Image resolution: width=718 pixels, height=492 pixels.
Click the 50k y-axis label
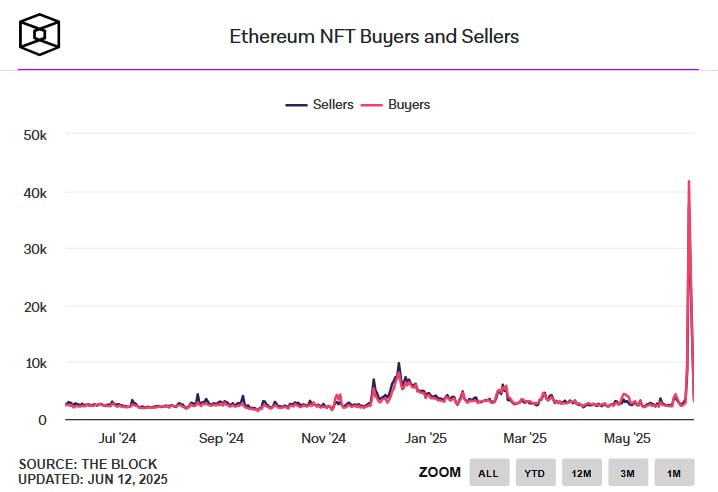(x=35, y=135)
